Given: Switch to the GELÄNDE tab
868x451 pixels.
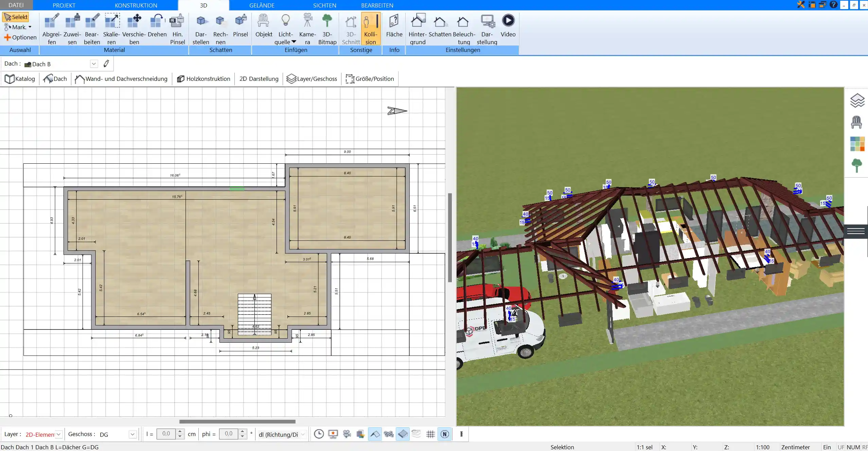Looking at the screenshot, I should [x=262, y=5].
